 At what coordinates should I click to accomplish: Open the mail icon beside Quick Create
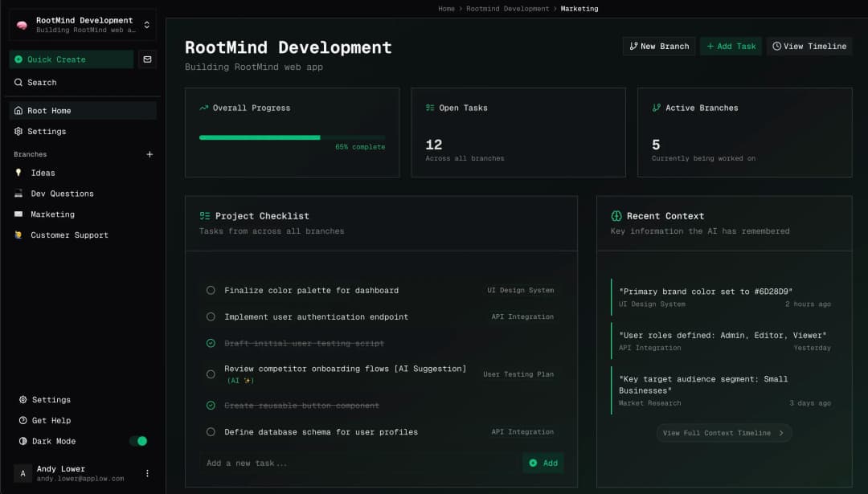[146, 59]
